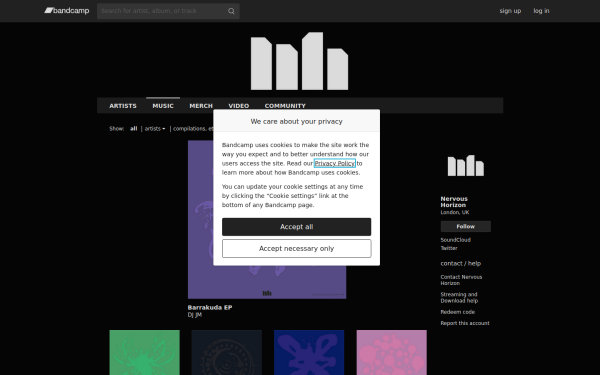
Task: Open the Contact Nervous Horizon link
Action: point(461,280)
